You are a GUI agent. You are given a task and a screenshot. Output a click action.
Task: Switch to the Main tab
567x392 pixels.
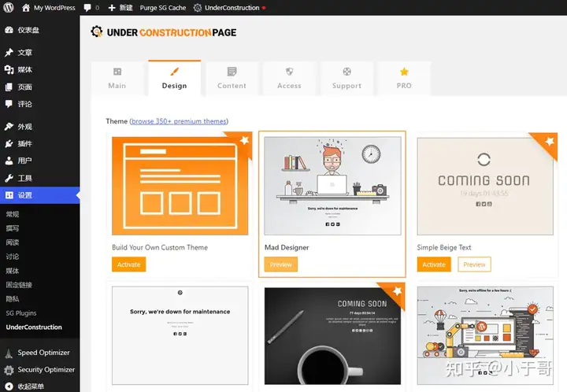(117, 79)
